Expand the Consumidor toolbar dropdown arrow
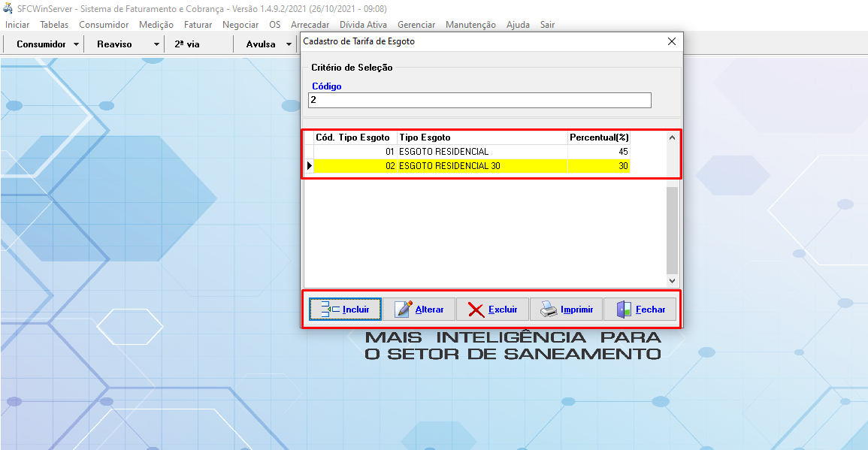 click(x=77, y=44)
